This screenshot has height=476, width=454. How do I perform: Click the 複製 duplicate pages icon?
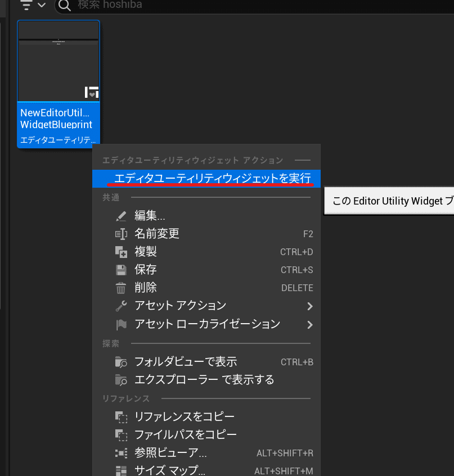pyautogui.click(x=120, y=252)
